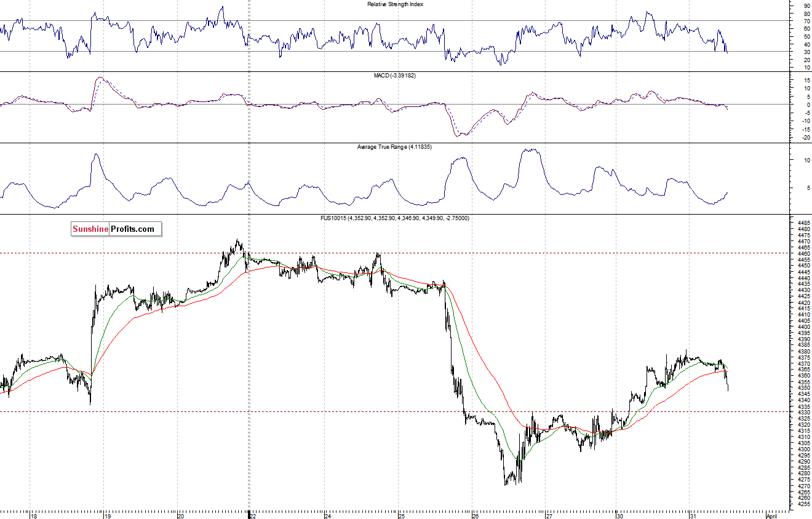The width and height of the screenshot is (812, 519).
Task: Click the 4460 price axis label
Action: coord(803,253)
